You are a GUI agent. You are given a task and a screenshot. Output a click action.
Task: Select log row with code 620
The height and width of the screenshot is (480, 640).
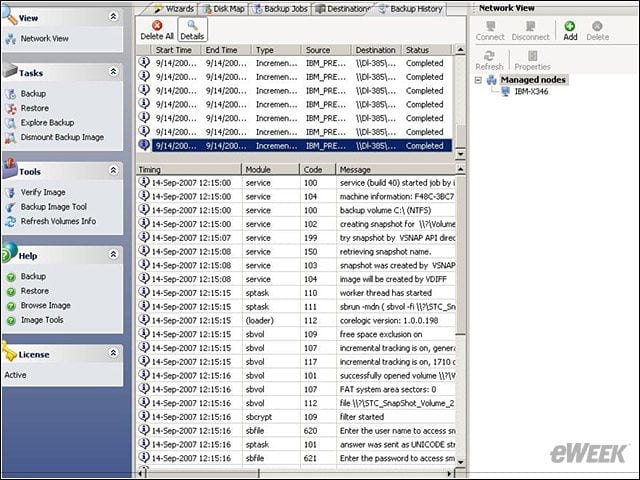(x=296, y=431)
